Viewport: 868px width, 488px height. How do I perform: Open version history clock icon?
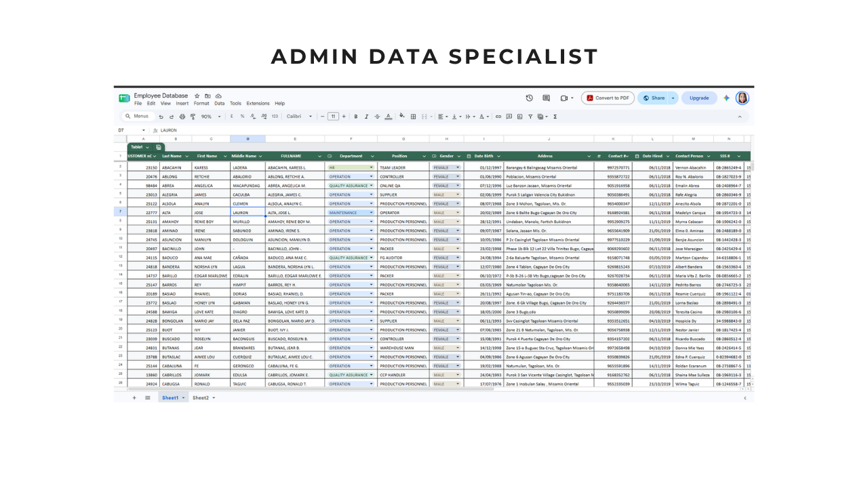[530, 98]
